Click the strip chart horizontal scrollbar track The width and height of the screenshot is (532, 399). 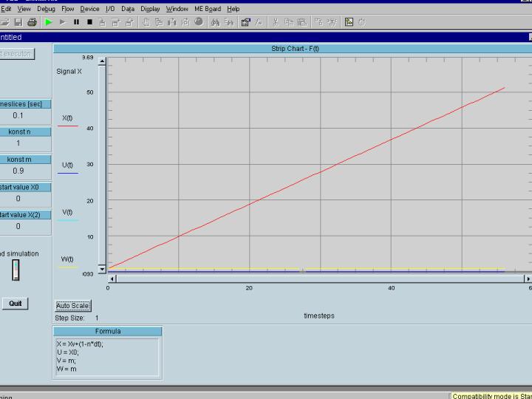click(x=319, y=279)
